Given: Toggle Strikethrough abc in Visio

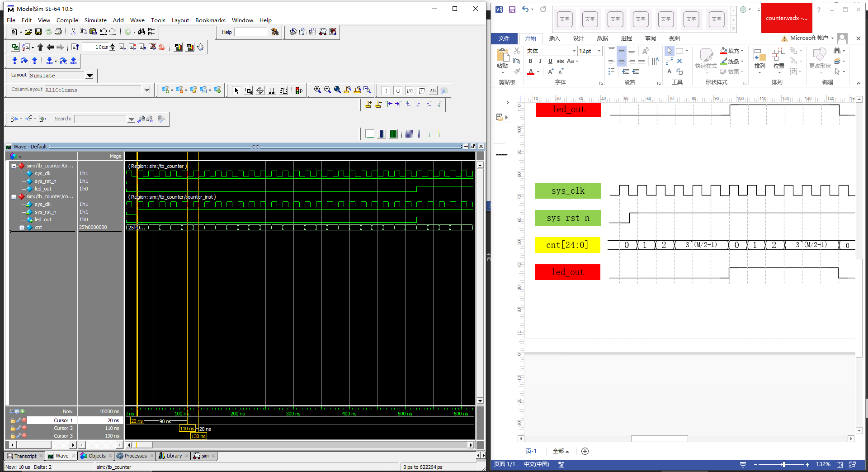Looking at the screenshot, I should (x=561, y=61).
